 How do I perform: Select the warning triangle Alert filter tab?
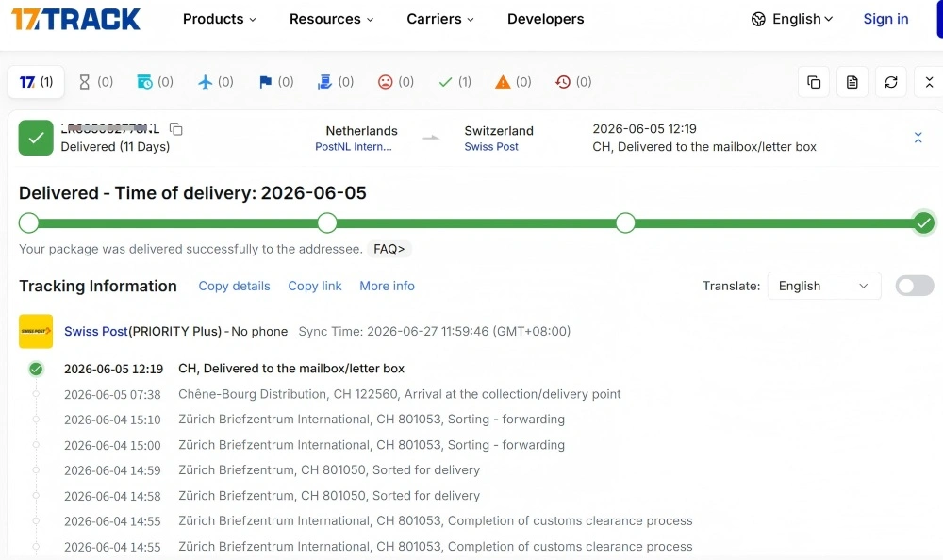pos(513,82)
